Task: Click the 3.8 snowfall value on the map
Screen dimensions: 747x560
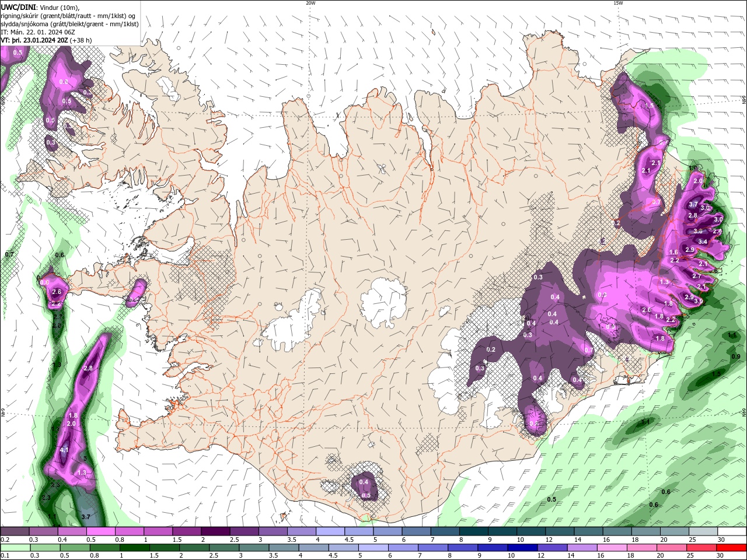Action: pos(698,232)
